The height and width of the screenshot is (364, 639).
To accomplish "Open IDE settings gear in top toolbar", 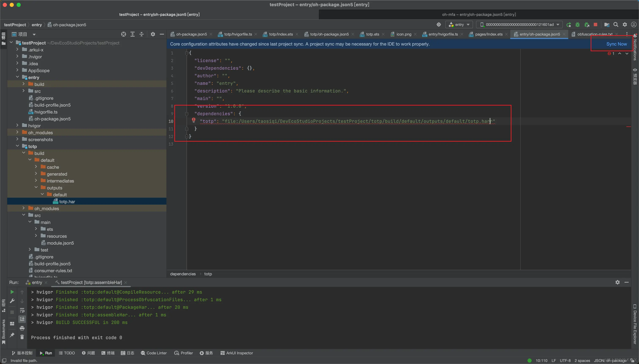I will point(625,24).
